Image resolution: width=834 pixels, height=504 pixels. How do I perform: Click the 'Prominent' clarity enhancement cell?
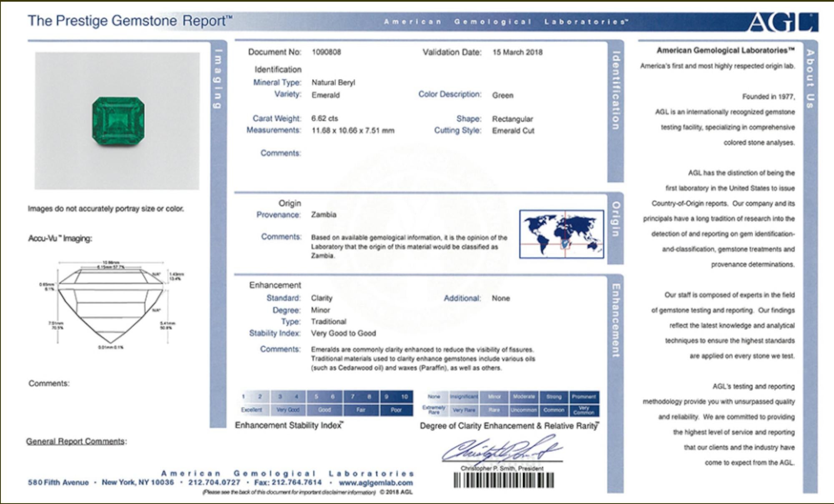point(584,397)
